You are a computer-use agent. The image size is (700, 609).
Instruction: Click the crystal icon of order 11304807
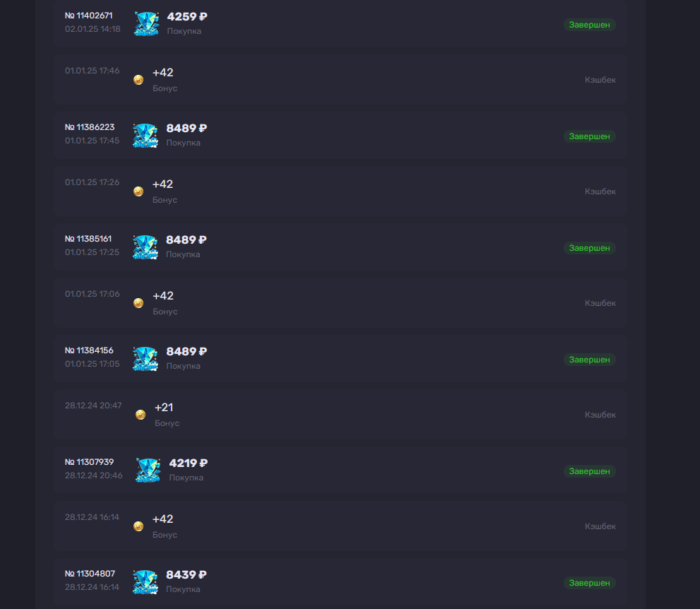click(146, 582)
